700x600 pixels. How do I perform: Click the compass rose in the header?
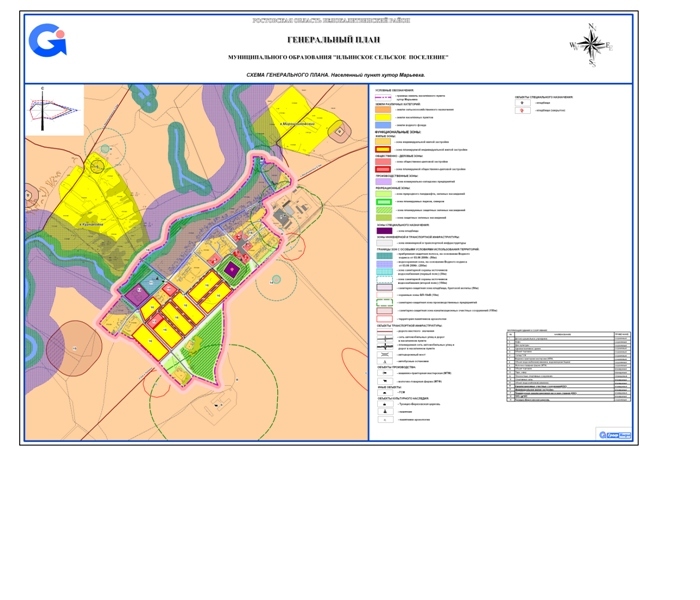tap(591, 44)
